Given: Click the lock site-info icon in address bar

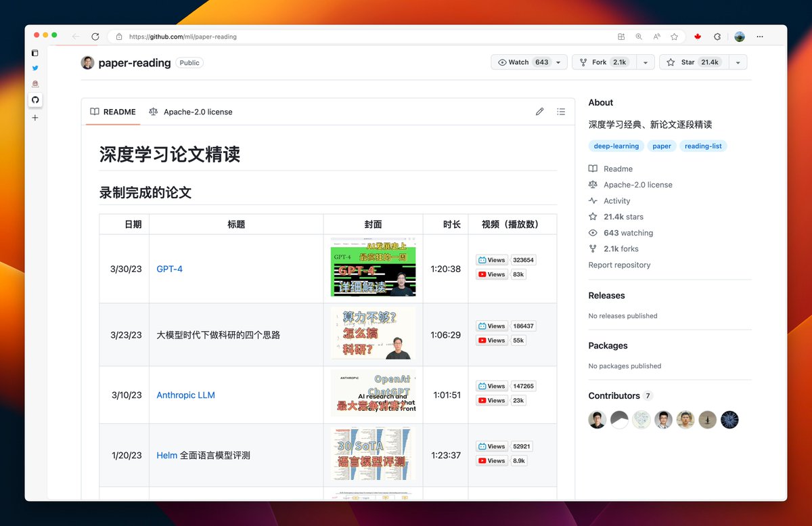Looking at the screenshot, I should [x=119, y=37].
